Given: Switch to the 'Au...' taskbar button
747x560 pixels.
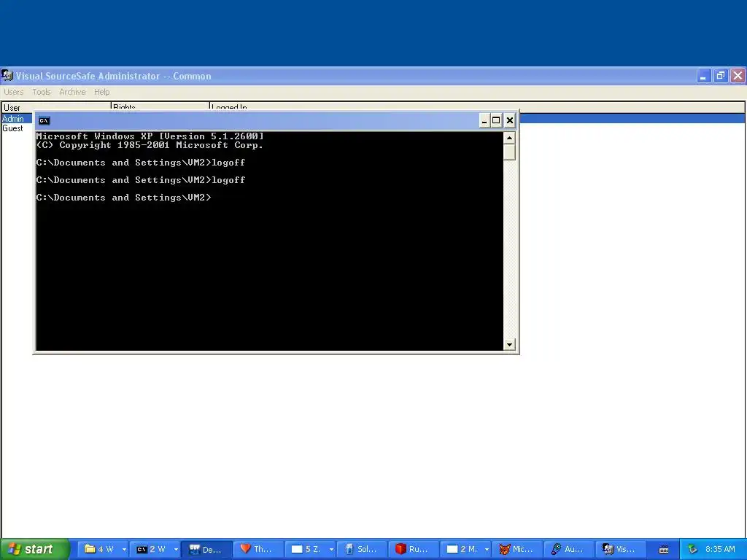Looking at the screenshot, I should [569, 550].
